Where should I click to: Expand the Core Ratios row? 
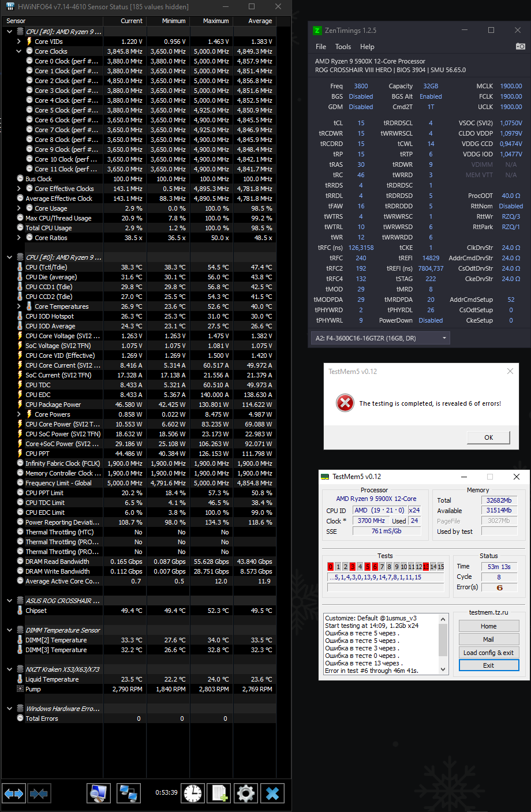coord(19,238)
